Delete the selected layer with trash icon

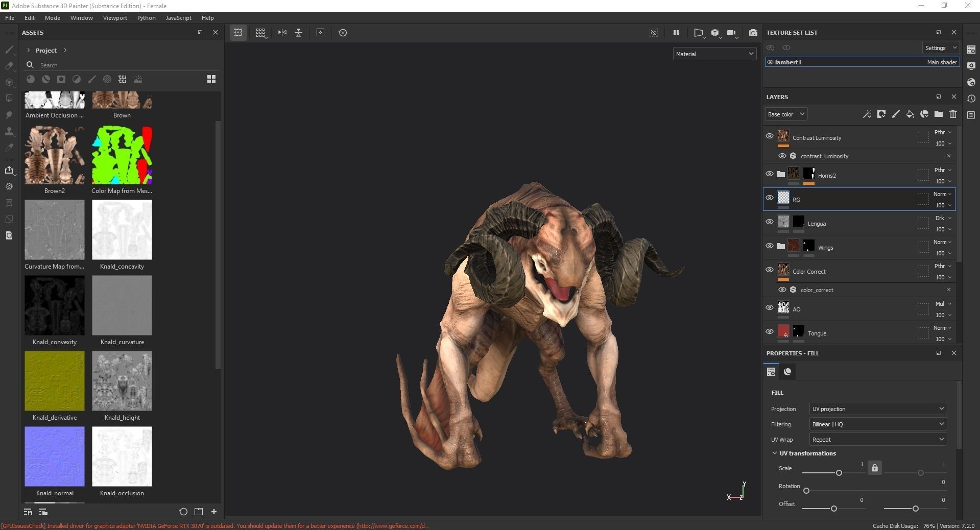pyautogui.click(x=953, y=114)
